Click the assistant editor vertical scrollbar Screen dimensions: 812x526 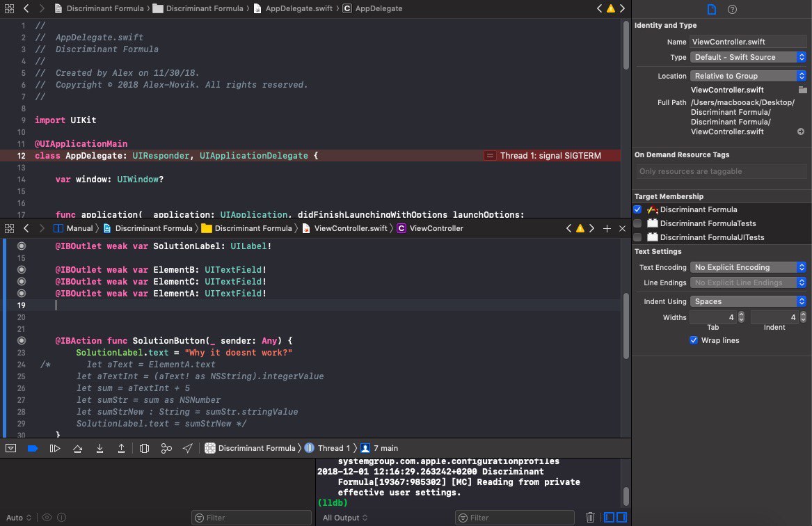click(x=626, y=325)
